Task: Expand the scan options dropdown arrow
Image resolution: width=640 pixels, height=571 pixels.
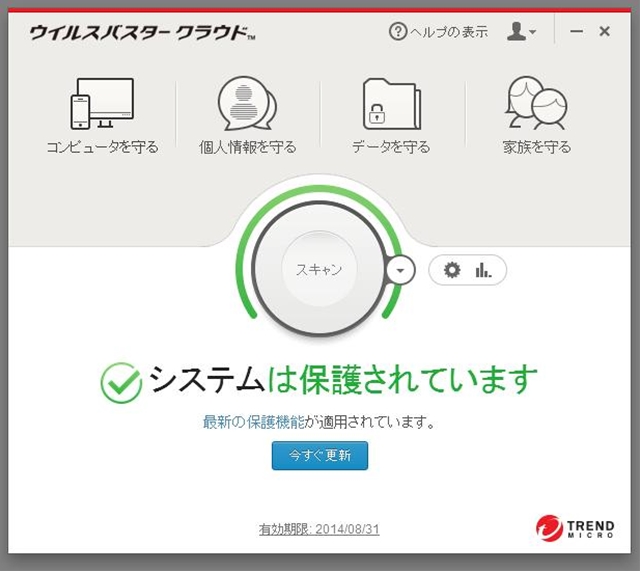Action: [400, 270]
